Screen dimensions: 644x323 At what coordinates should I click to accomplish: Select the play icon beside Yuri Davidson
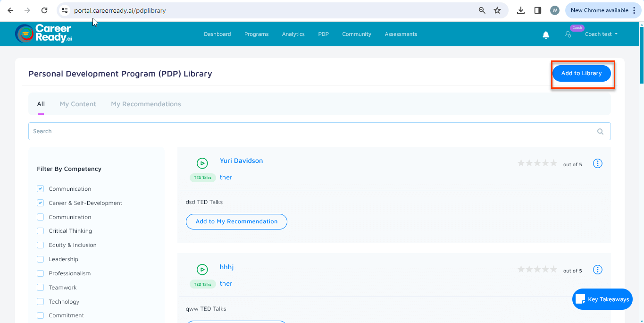click(202, 162)
